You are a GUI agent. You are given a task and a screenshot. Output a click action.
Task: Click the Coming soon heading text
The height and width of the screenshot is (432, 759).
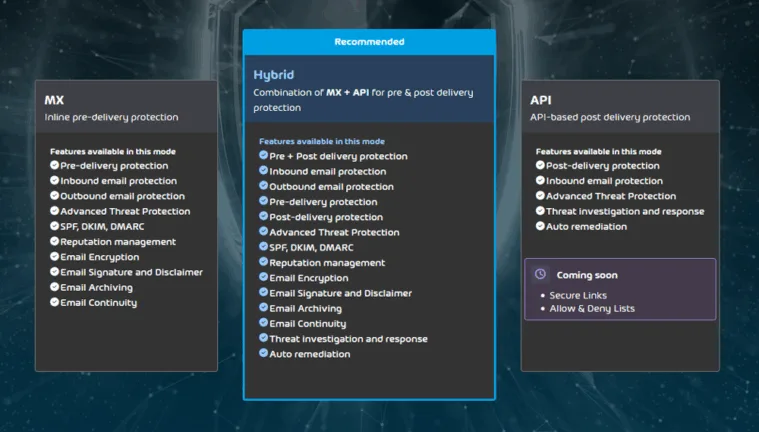coord(587,275)
